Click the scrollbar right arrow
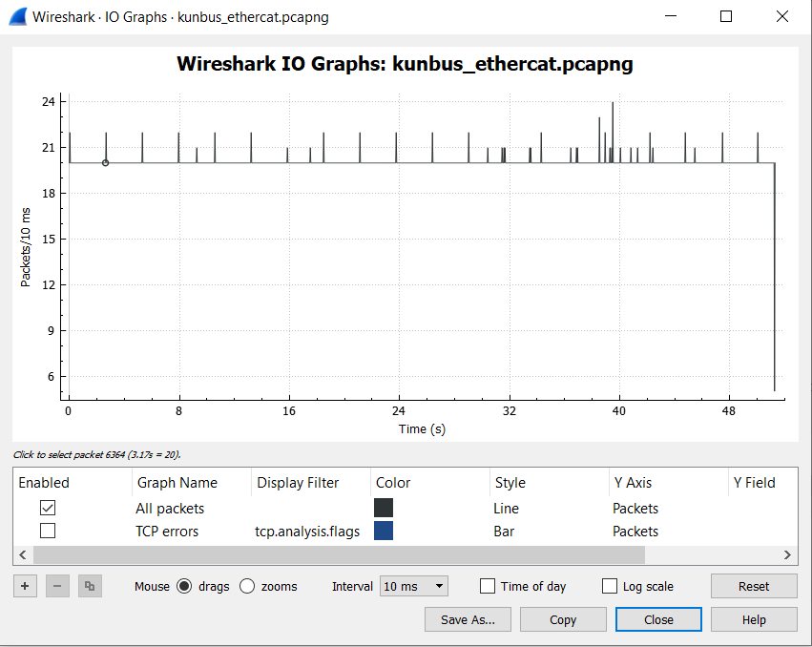This screenshot has height=647, width=812. point(787,554)
